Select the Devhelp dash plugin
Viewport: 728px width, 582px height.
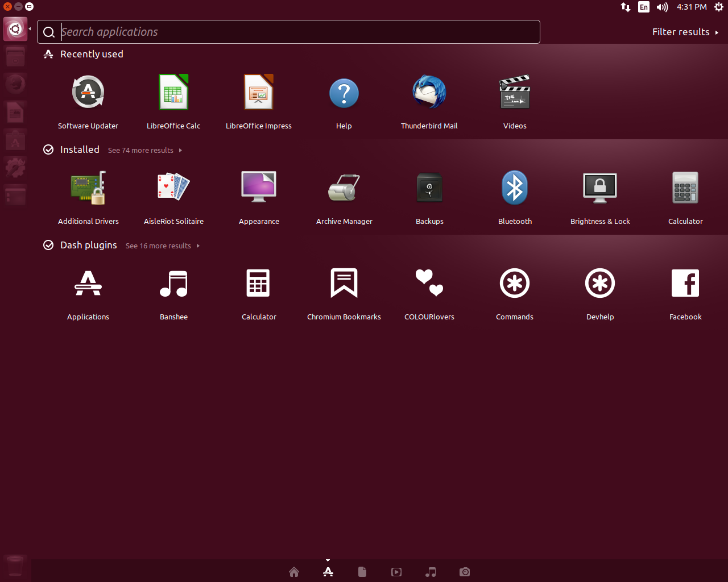(x=600, y=292)
